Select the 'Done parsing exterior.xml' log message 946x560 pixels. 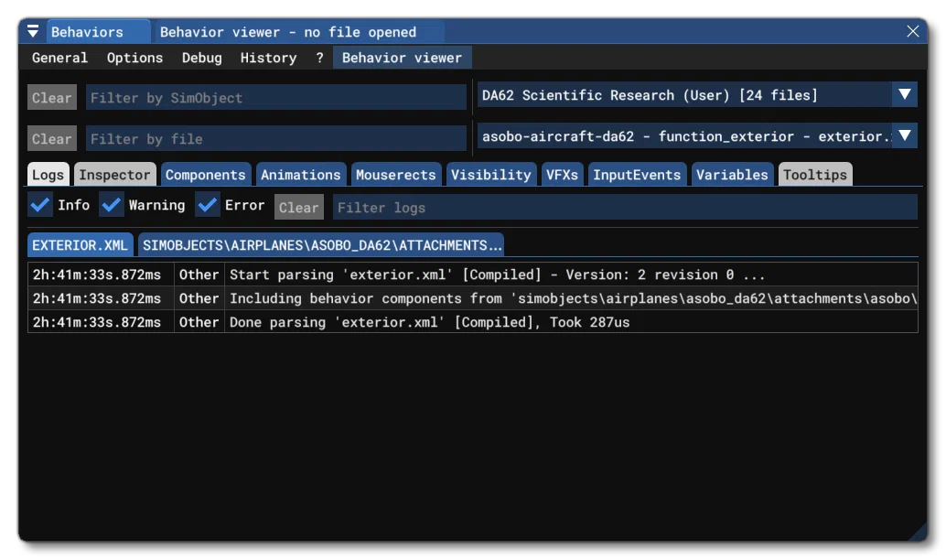pyautogui.click(x=430, y=322)
